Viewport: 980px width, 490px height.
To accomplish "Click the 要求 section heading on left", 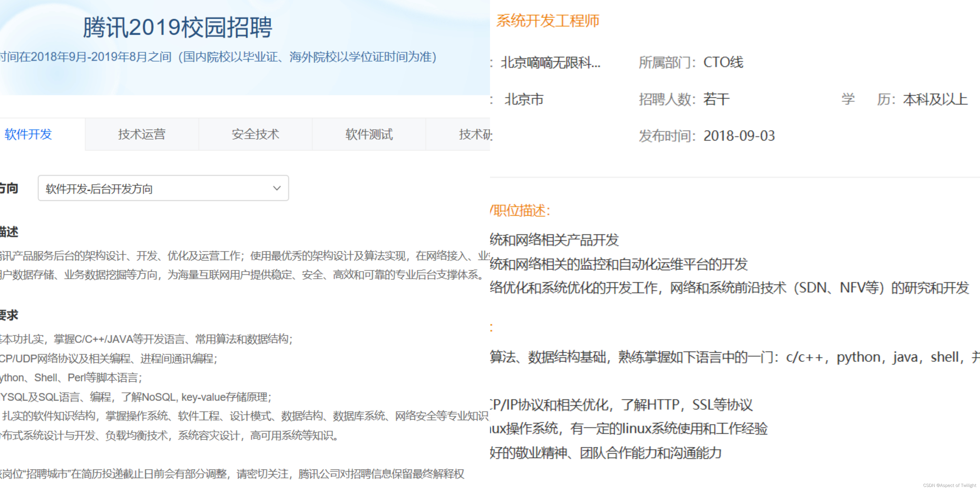I will (9, 315).
